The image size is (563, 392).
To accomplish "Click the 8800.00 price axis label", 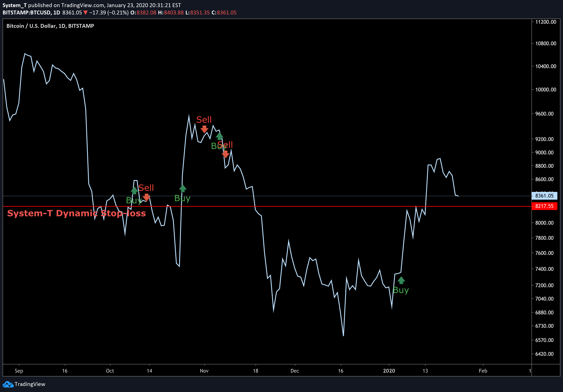I will click(544, 166).
